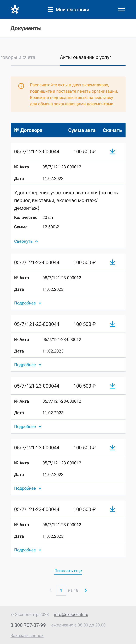Download the fifth act in list
The height and width of the screenshot is (644, 136).
tap(112, 448)
